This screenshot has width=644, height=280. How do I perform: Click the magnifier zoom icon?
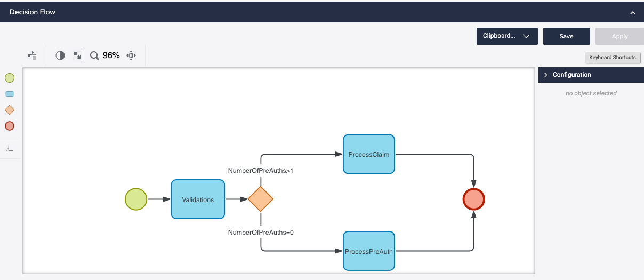point(94,55)
